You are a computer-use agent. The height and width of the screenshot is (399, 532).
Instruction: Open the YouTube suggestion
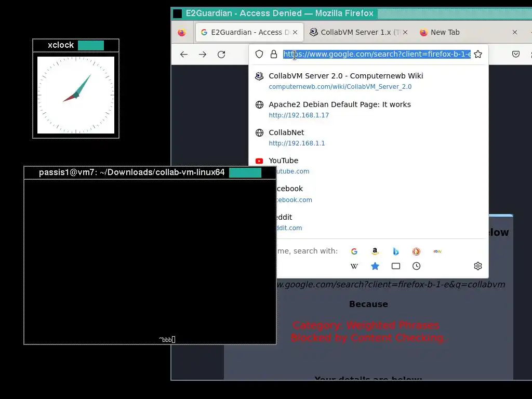click(368, 166)
